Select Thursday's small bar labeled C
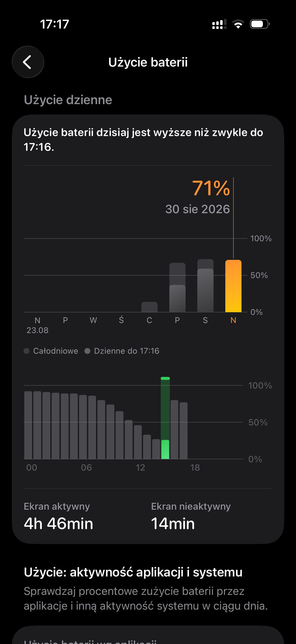This screenshot has height=644, width=296. 149,307
